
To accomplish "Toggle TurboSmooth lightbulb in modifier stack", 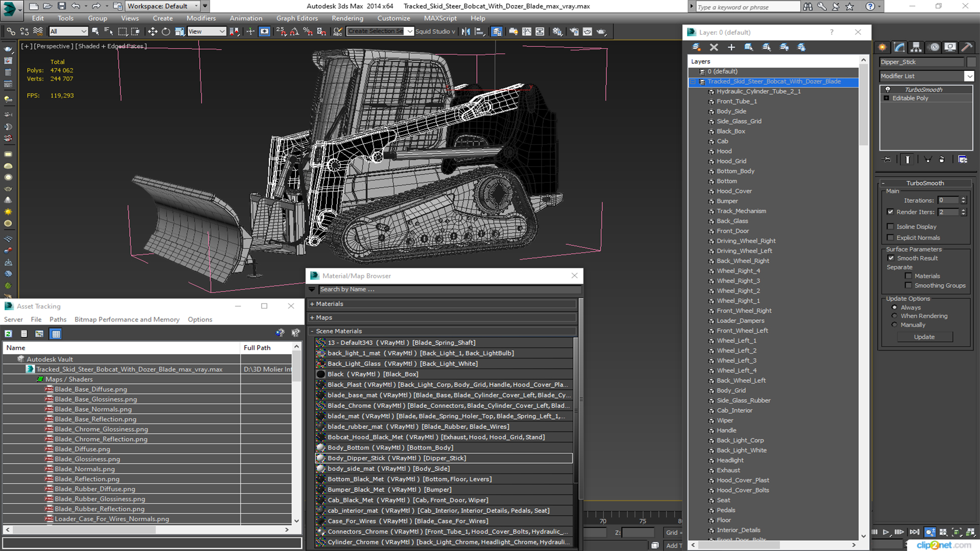I will point(888,89).
